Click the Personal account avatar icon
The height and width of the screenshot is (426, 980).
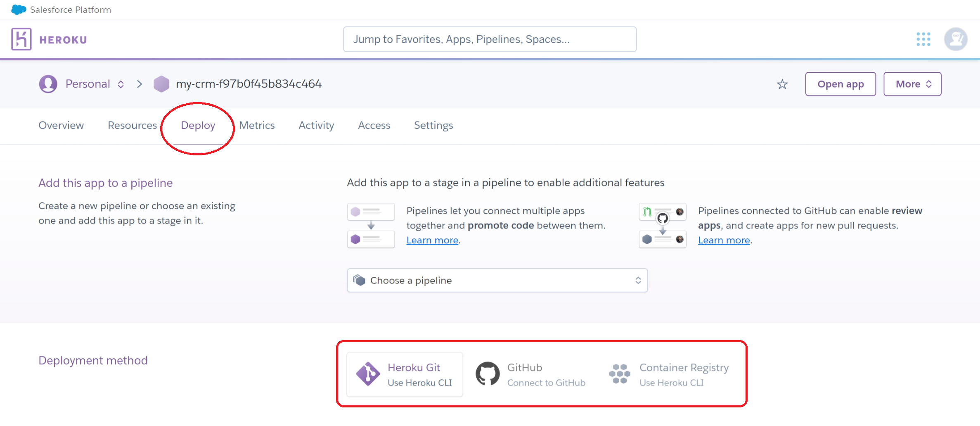pyautogui.click(x=48, y=84)
